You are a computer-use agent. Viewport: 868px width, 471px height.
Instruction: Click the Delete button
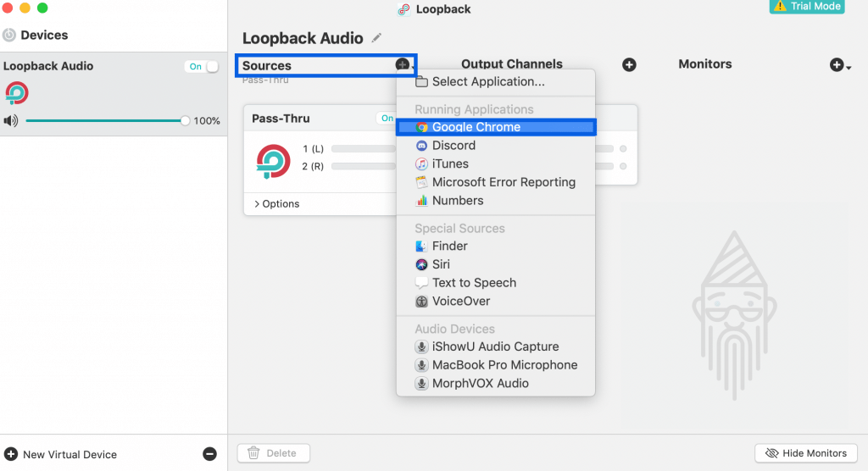(274, 453)
